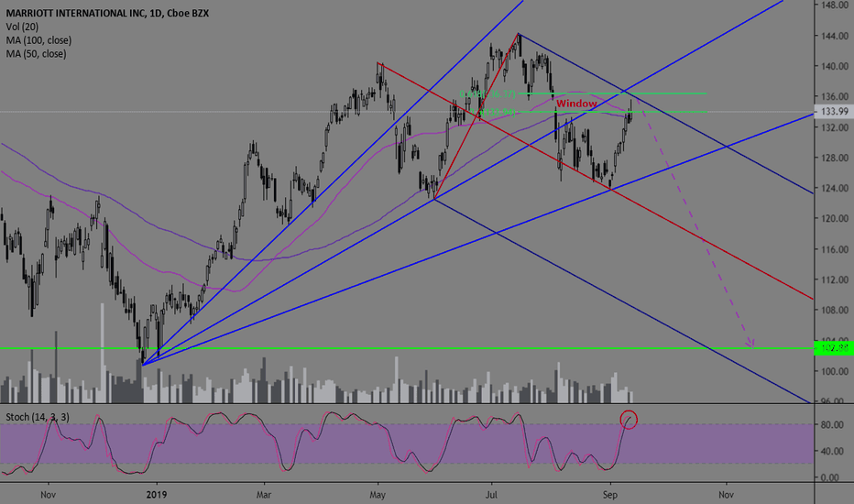Click the purple dashed arrow head at target

[x=751, y=344]
